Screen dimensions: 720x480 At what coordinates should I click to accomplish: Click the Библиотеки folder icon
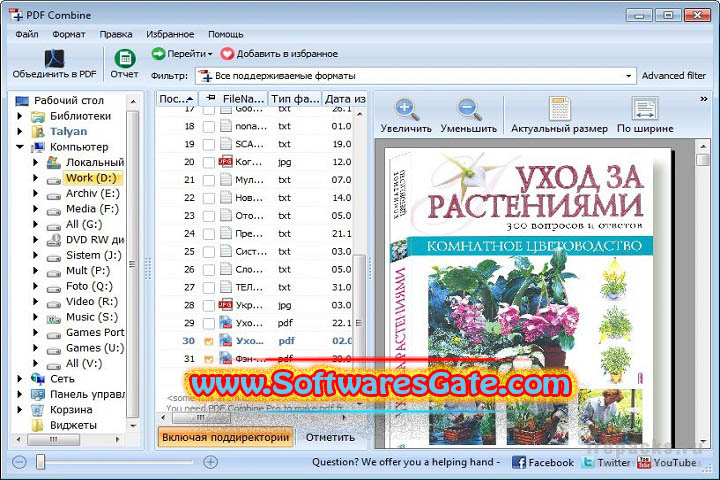click(x=38, y=116)
